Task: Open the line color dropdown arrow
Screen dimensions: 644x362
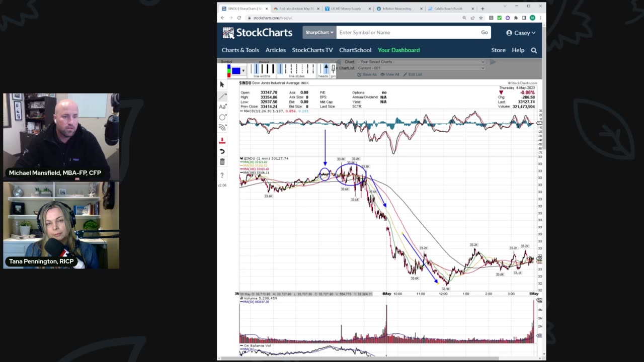Action: [244, 71]
